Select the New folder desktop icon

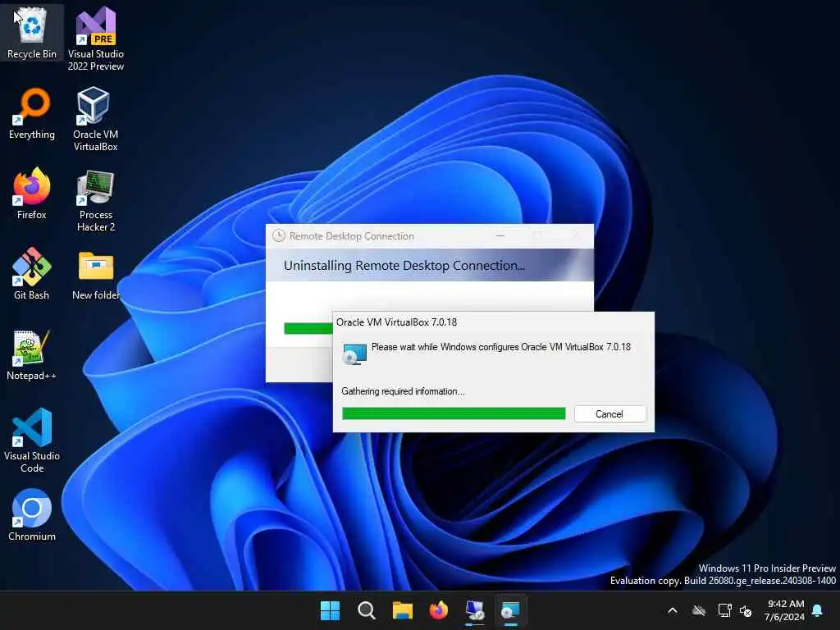click(x=96, y=276)
